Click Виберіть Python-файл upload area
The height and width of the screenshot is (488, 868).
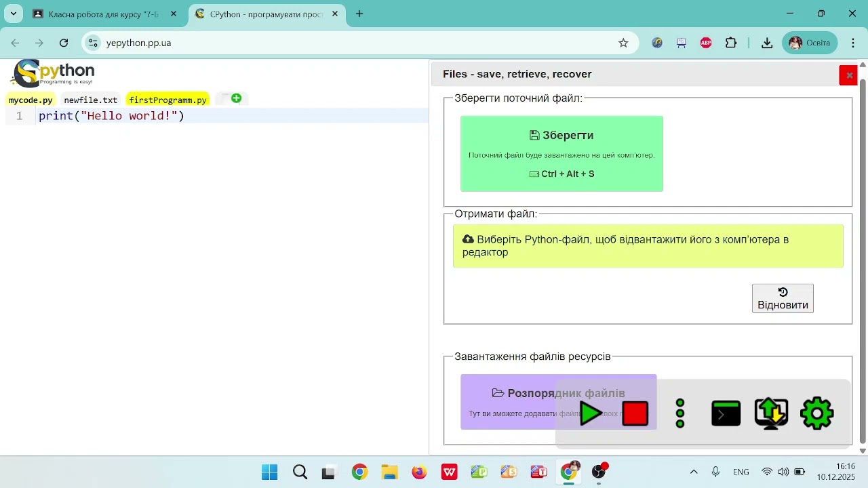click(x=648, y=246)
